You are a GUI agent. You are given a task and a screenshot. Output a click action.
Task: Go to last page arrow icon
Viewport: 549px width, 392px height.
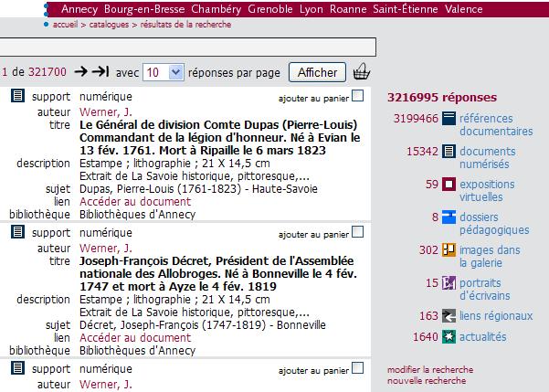point(102,71)
